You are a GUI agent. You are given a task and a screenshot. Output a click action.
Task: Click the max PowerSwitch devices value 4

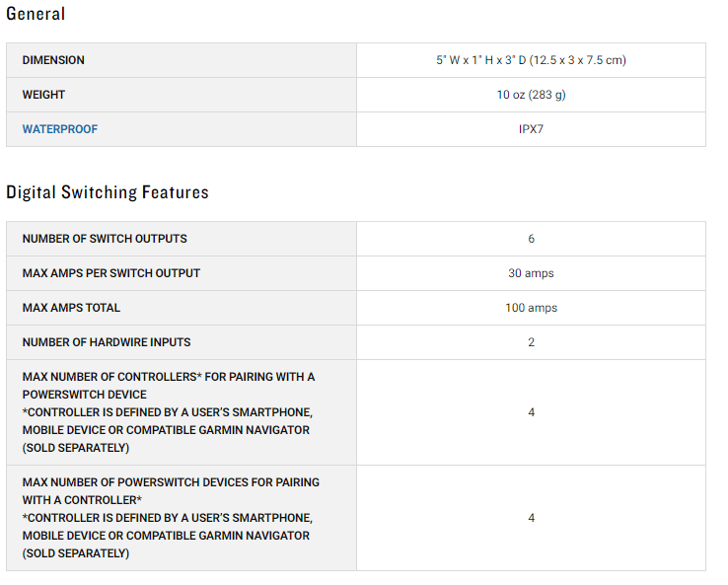[x=531, y=518]
